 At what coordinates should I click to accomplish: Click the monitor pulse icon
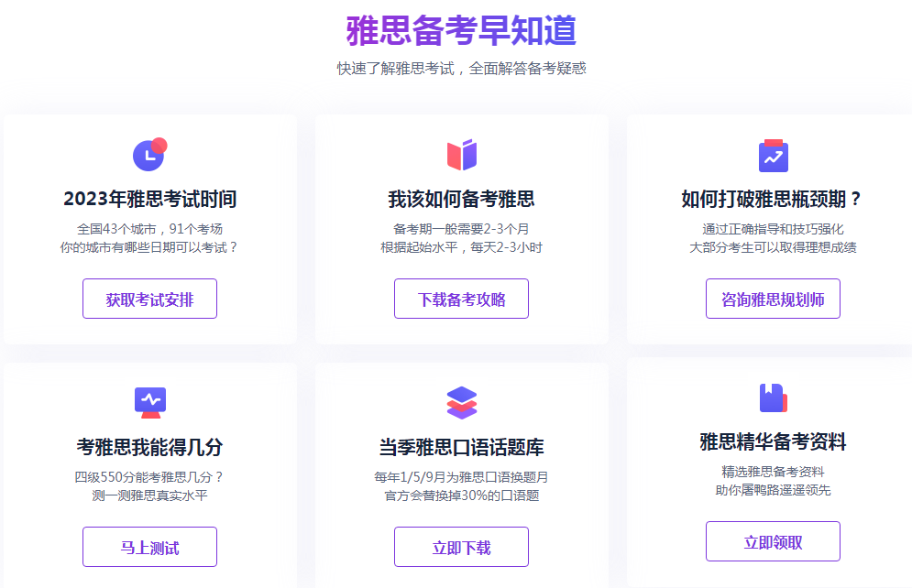tap(150, 403)
